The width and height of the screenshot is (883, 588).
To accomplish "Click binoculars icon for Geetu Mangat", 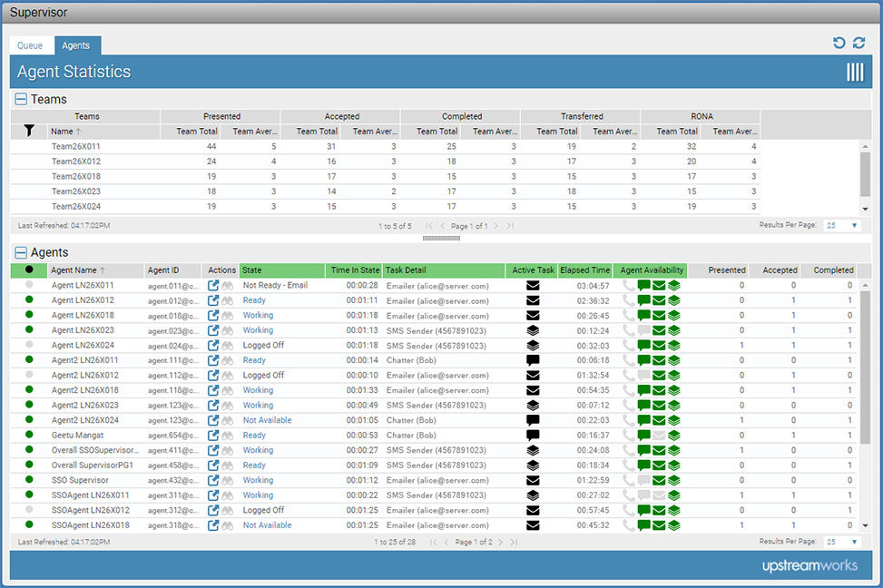I will [228, 436].
